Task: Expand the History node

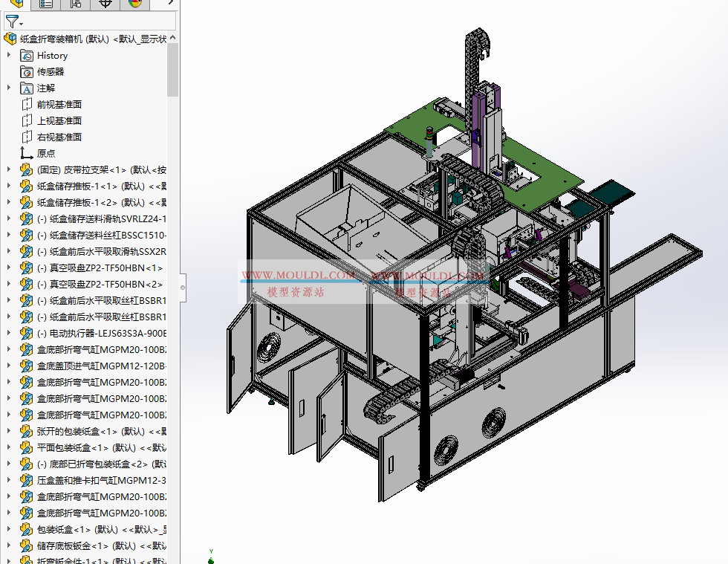Action: coord(9,55)
